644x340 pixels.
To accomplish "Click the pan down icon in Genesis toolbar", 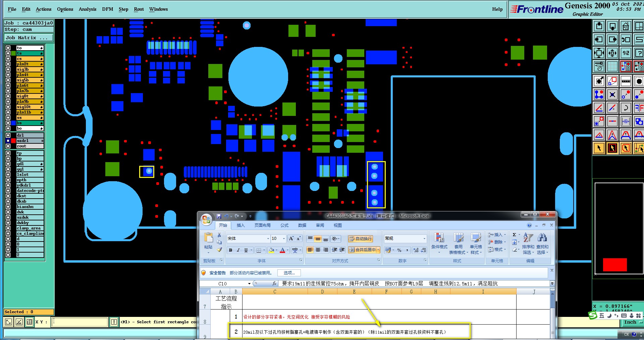I will coord(612,26).
